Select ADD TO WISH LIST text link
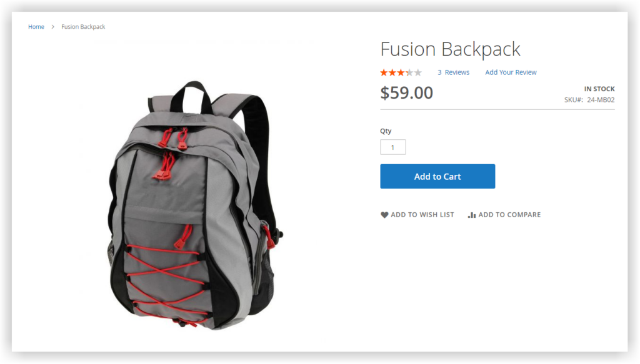 [x=422, y=215]
